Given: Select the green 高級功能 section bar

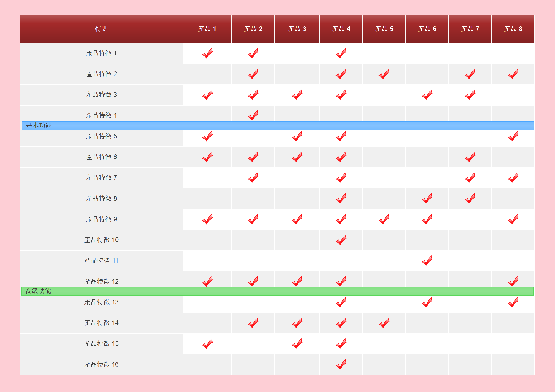Looking at the screenshot, I should tap(277, 291).
